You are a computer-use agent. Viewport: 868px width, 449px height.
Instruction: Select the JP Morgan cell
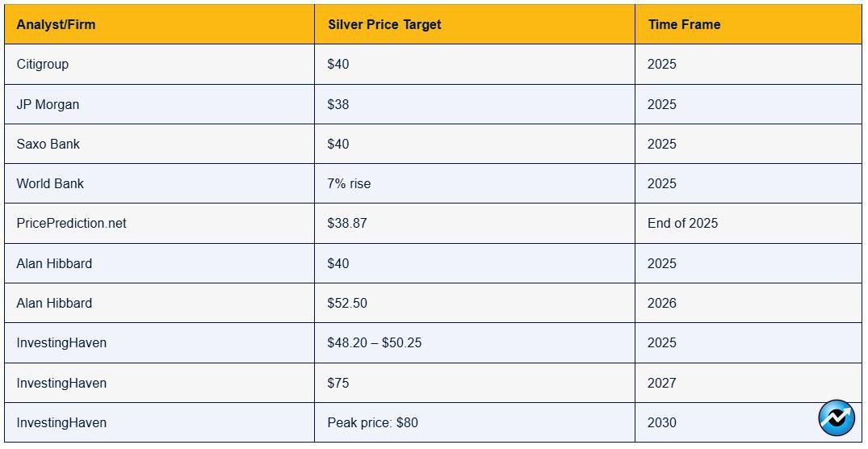[x=159, y=104]
